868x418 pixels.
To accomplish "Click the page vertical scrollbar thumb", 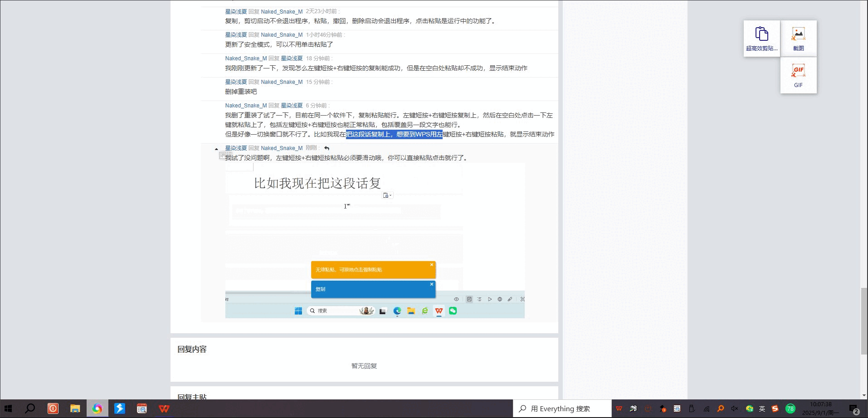I will (x=864, y=321).
